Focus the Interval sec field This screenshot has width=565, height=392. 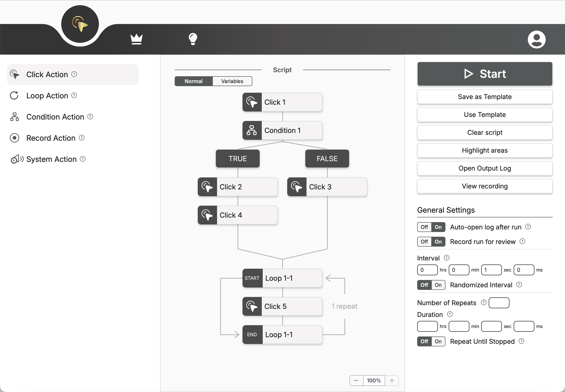pyautogui.click(x=491, y=270)
